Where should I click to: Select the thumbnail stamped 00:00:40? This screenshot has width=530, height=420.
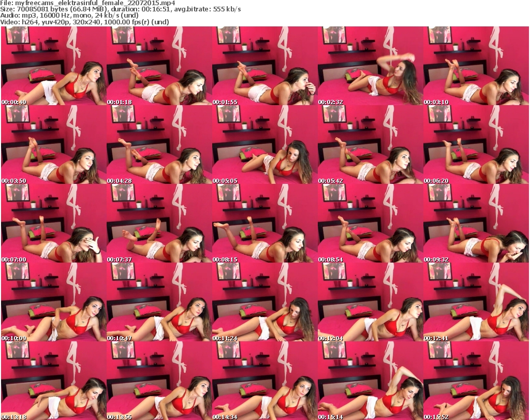pyautogui.click(x=54, y=66)
